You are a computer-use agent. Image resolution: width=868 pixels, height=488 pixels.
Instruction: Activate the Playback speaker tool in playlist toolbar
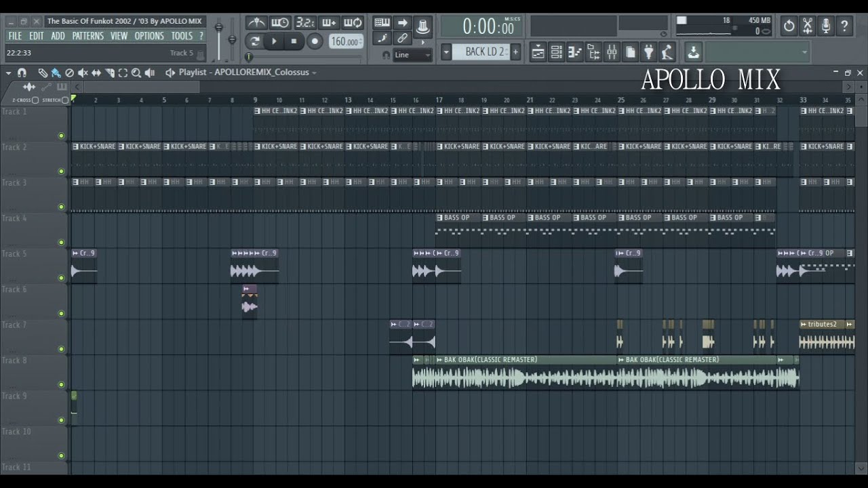pos(150,73)
